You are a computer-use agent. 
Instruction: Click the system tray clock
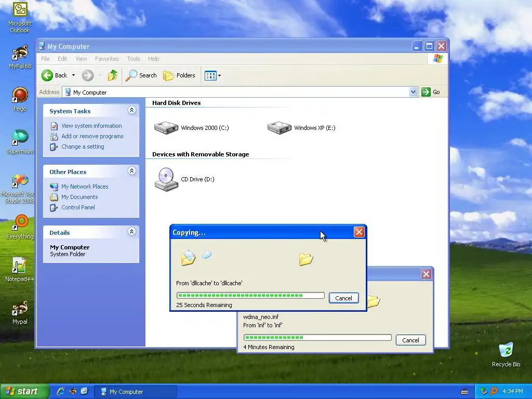[x=513, y=391]
